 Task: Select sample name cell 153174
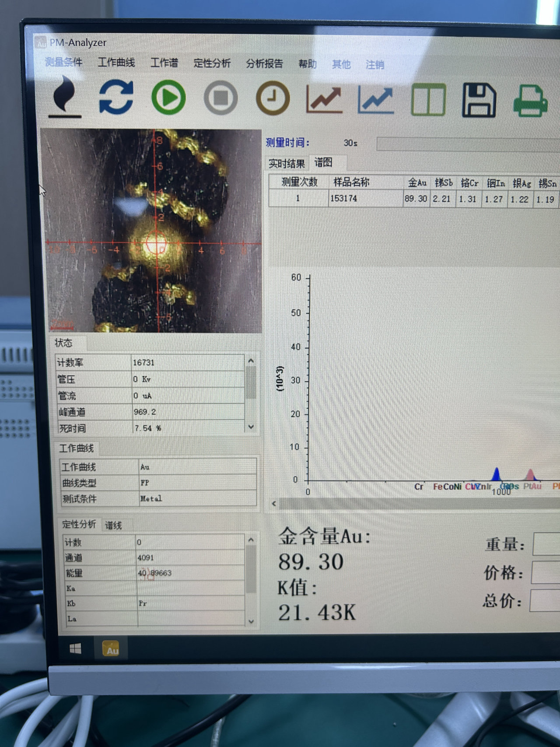pyautogui.click(x=365, y=199)
